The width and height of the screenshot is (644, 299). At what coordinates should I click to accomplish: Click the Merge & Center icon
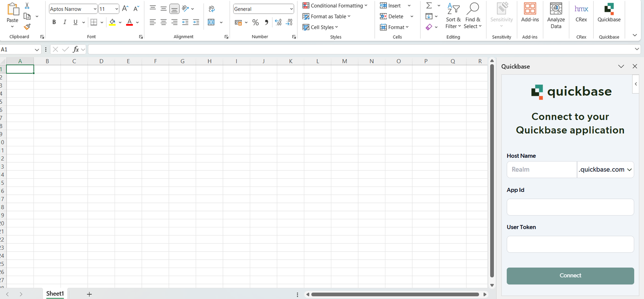(x=211, y=22)
